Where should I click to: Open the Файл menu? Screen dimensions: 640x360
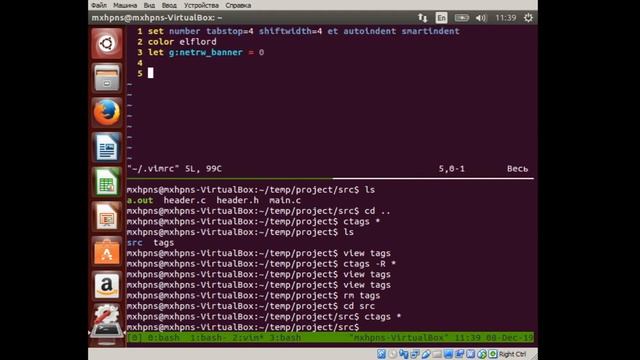(x=99, y=5)
